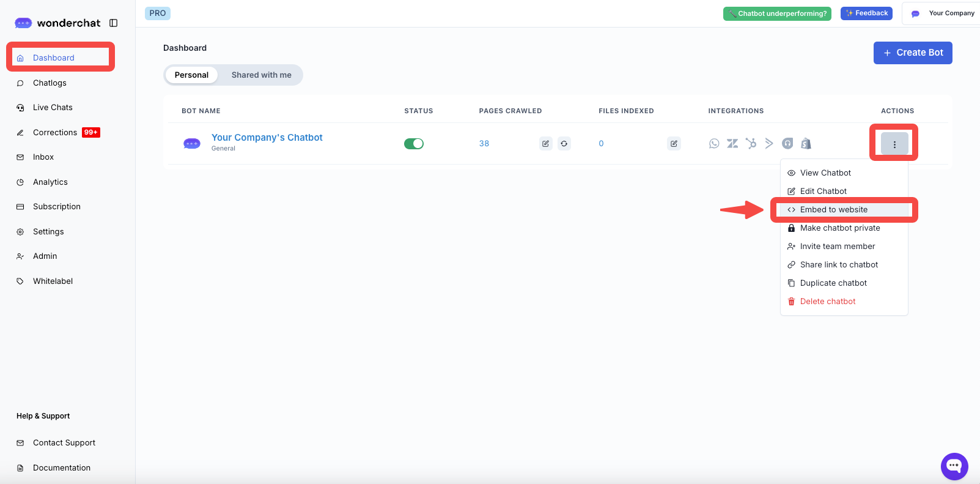Viewport: 980px width, 484px height.
Task: Choose Delete chatbot from the menu
Action: click(x=827, y=302)
